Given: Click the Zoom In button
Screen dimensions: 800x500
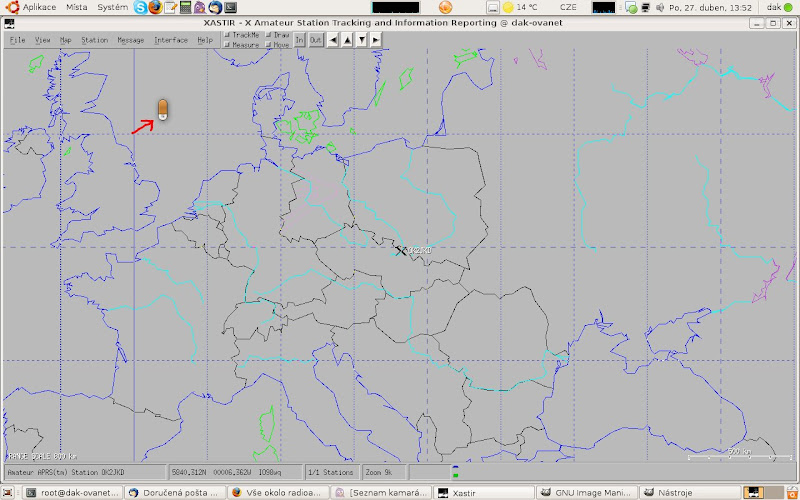Looking at the screenshot, I should (x=299, y=40).
